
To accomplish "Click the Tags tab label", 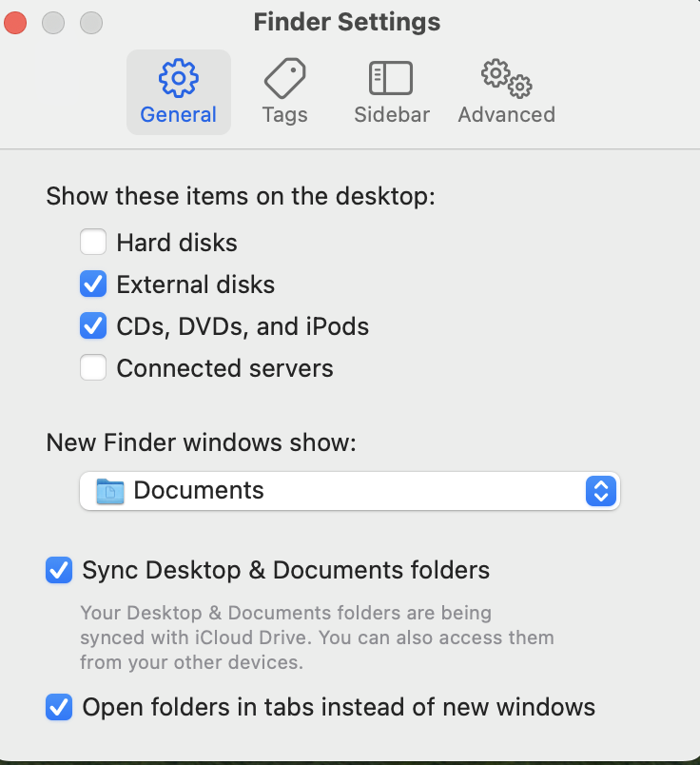I will pyautogui.click(x=285, y=114).
